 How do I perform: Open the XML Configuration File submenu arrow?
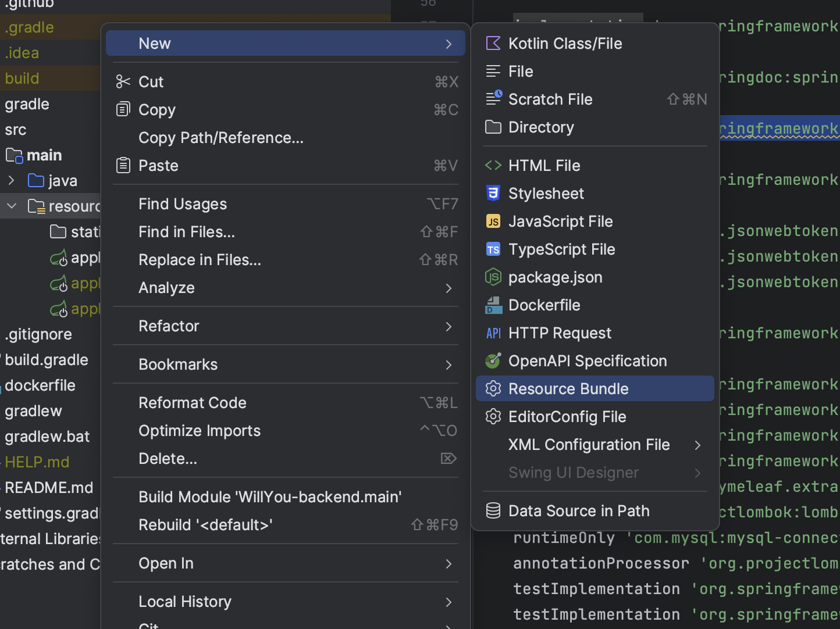[697, 445]
